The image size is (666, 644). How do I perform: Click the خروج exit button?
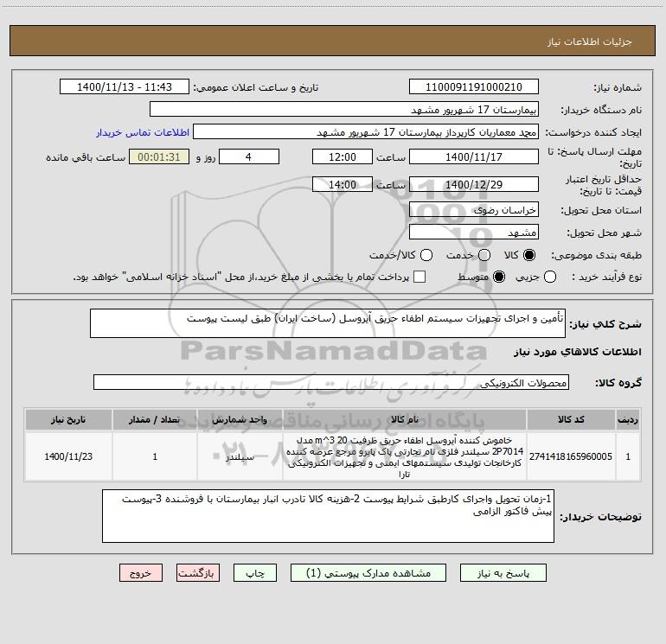tap(141, 572)
